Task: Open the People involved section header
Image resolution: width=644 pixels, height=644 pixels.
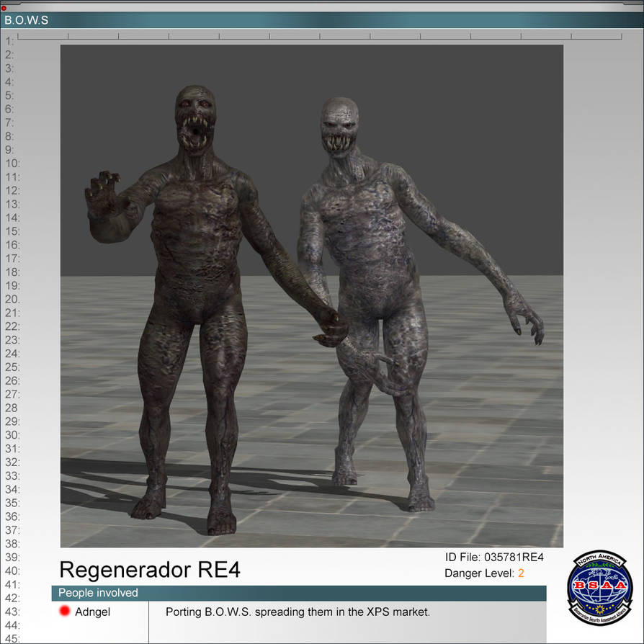Action: click(x=299, y=593)
